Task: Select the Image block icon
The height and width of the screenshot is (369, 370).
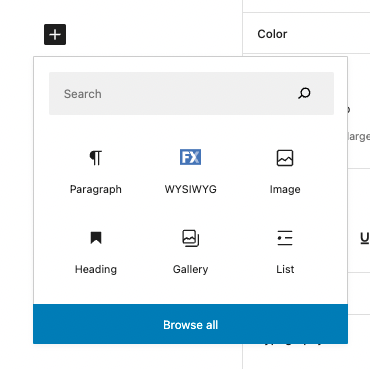Action: point(285,158)
